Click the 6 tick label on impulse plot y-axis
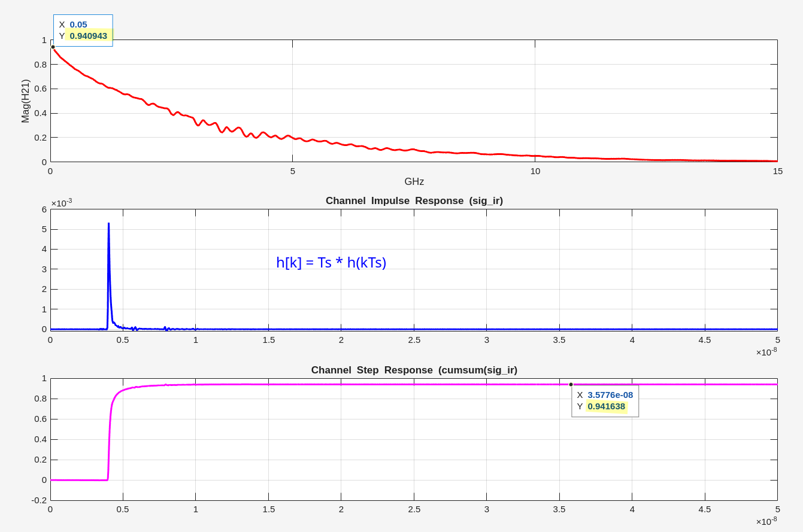 [44, 209]
